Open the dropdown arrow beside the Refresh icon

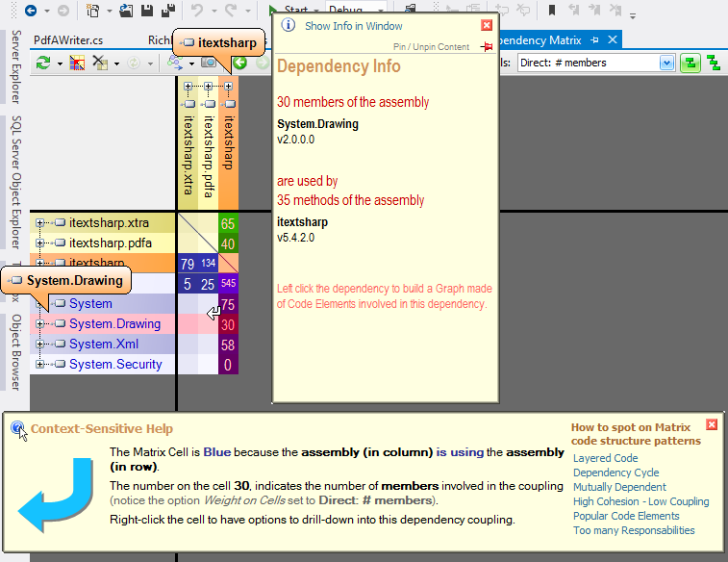[x=60, y=64]
